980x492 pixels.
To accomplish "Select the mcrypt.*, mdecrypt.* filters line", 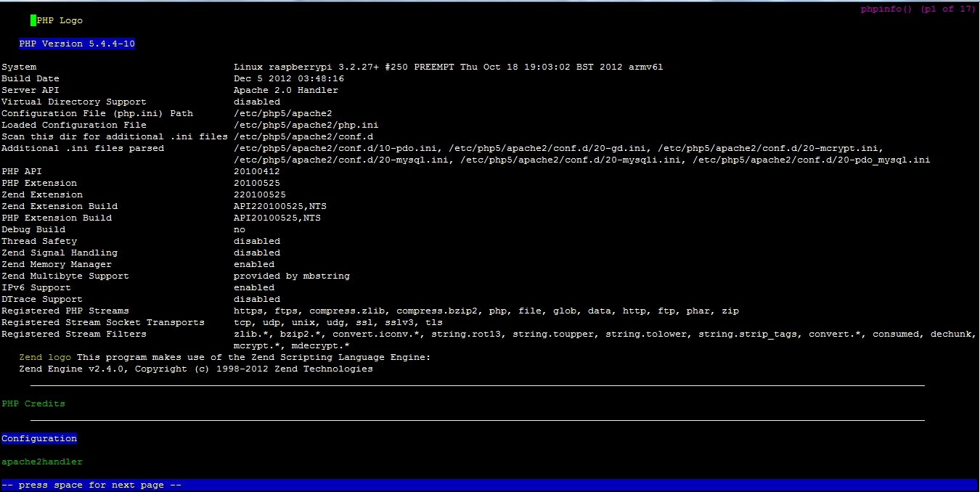I will click(x=292, y=345).
